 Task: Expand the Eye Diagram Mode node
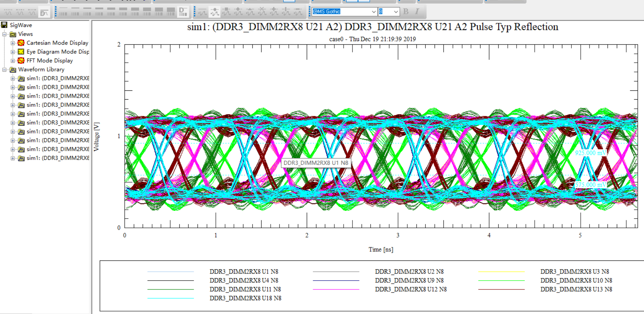[x=13, y=52]
